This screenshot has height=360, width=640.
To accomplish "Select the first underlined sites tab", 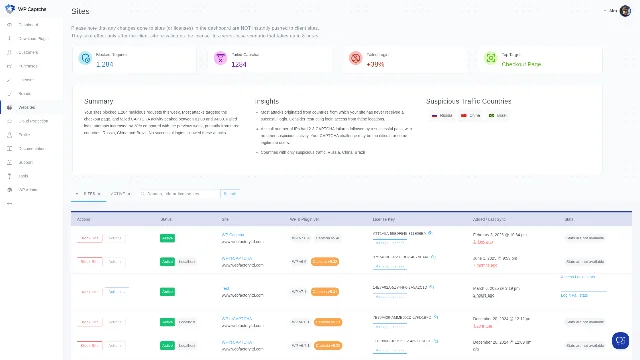I will pyautogui.click(x=89, y=194).
